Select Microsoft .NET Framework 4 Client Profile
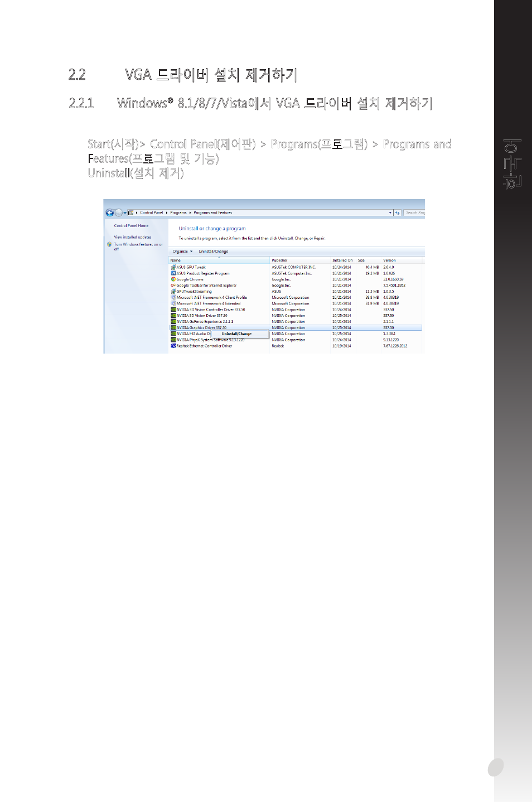Image resolution: width=532 pixels, height=802 pixels. [x=211, y=297]
